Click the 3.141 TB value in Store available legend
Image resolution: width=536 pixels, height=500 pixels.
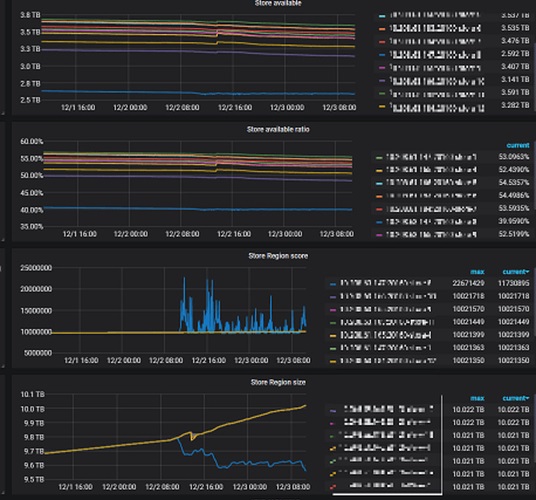[515, 79]
